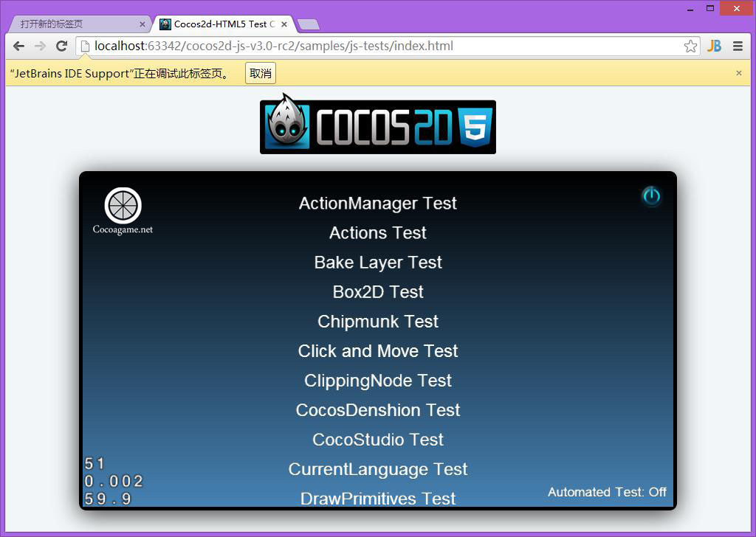Start CurrentLanguage Test

378,470
